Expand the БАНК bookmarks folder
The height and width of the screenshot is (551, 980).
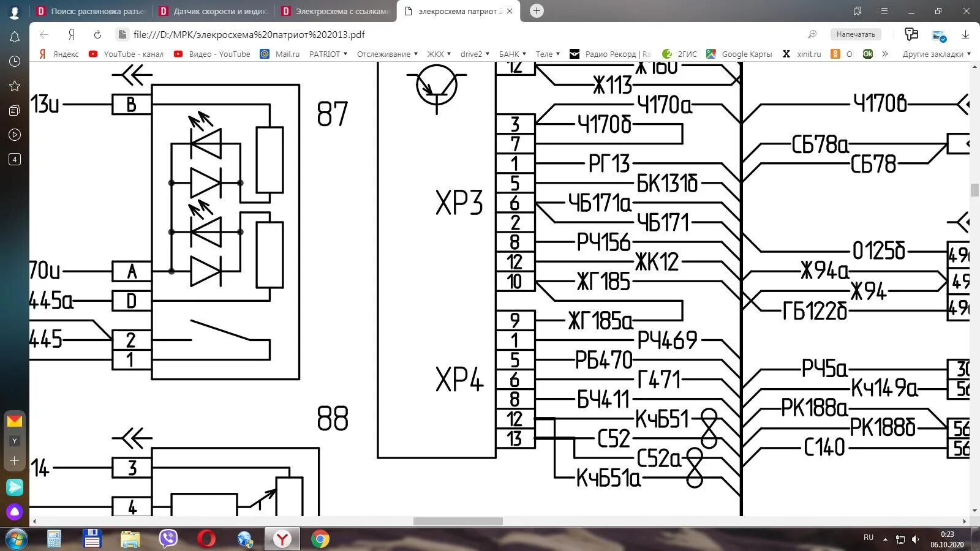click(512, 54)
